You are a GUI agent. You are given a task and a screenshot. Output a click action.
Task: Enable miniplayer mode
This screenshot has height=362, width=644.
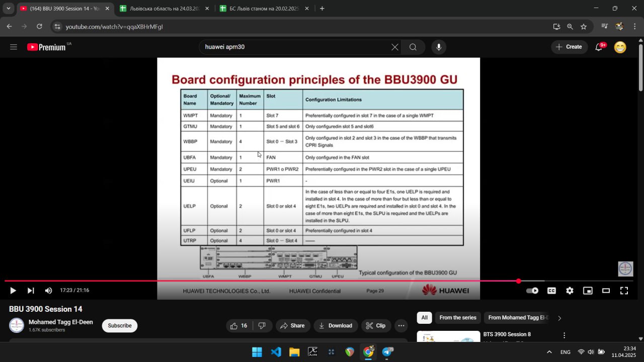tap(588, 291)
